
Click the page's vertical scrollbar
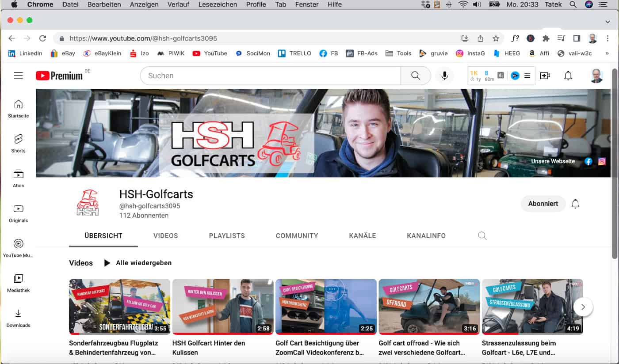(x=614, y=163)
